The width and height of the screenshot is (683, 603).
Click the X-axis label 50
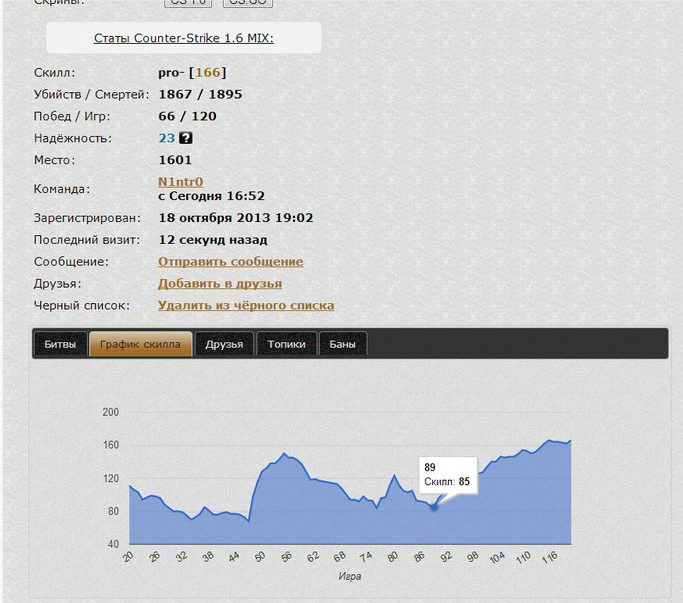point(260,556)
